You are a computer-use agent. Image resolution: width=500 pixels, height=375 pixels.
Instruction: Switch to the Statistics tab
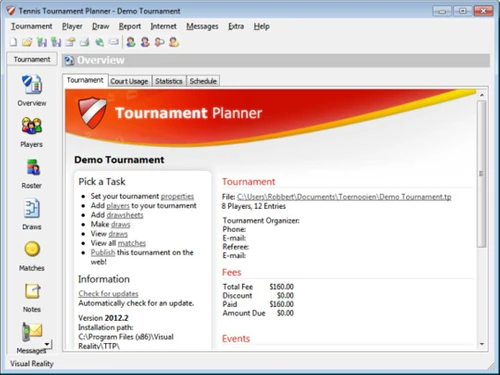[x=169, y=81]
